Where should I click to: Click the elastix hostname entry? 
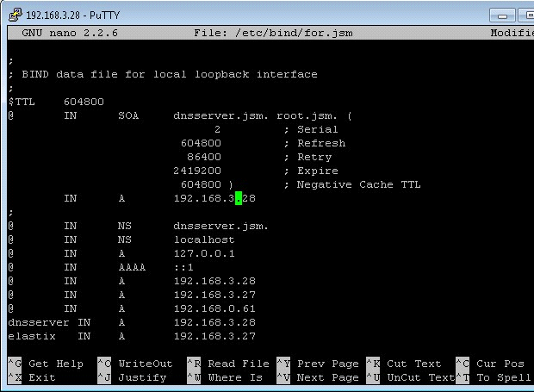[x=32, y=336]
